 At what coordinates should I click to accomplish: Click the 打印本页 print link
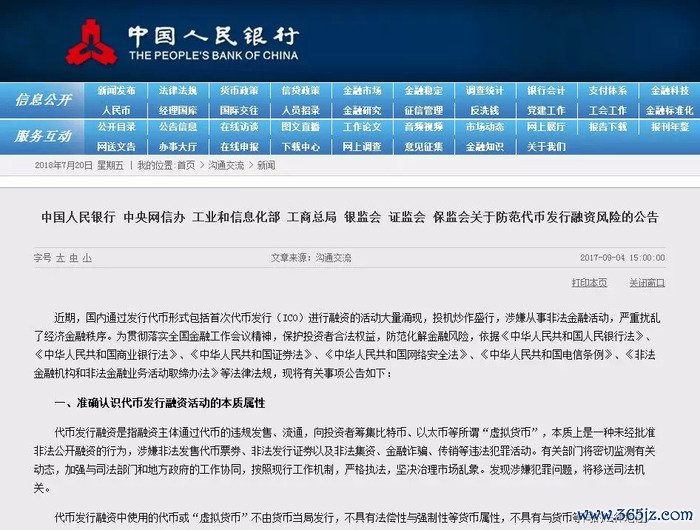589,283
